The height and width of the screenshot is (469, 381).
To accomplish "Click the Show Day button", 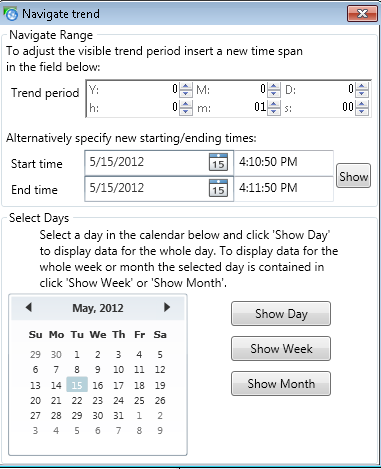I will (281, 314).
